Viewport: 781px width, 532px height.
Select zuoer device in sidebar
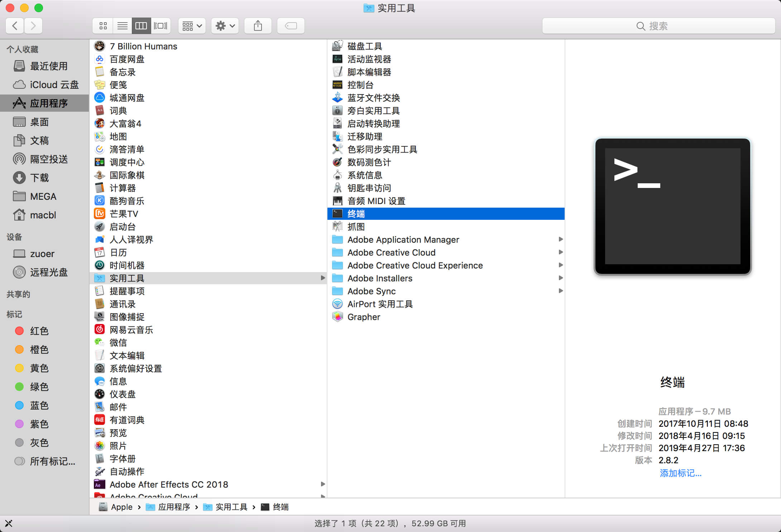pyautogui.click(x=44, y=253)
